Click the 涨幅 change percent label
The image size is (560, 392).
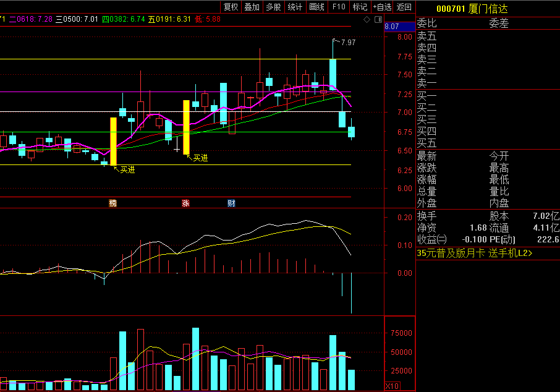426,179
